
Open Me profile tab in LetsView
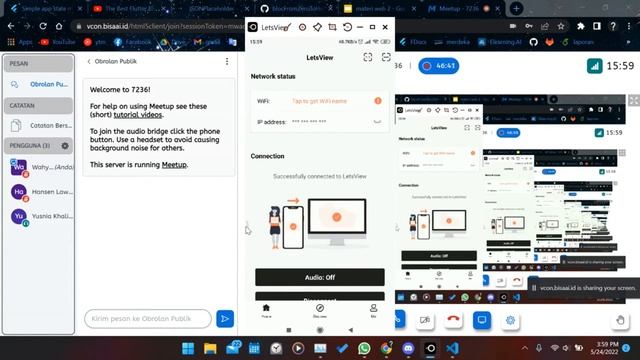coord(373,311)
